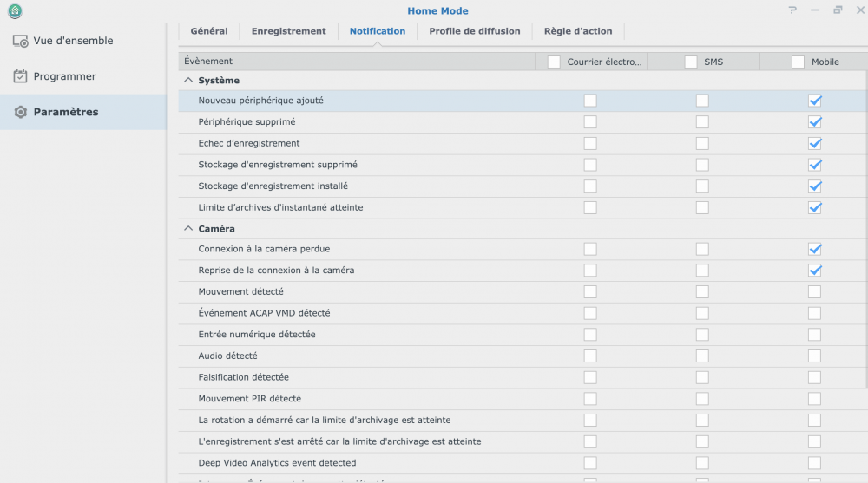
Task: Close the Home Mode window
Action: pos(858,10)
